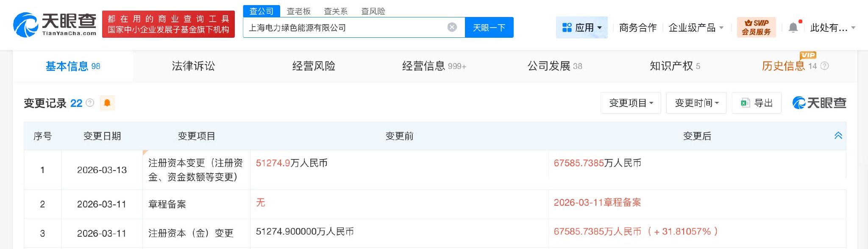
Task: Click the 天眼一下 search button
Action: [489, 28]
